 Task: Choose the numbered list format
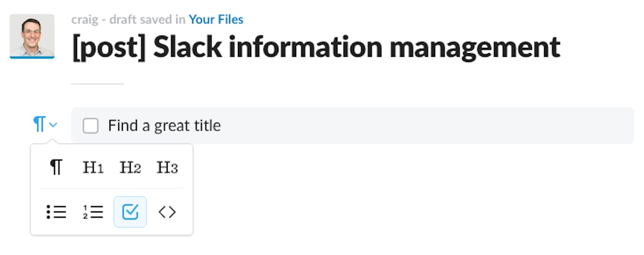click(93, 212)
